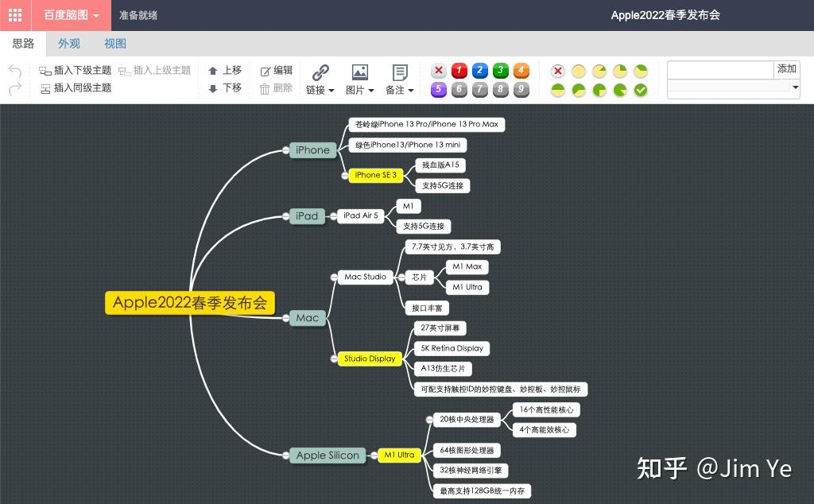Move node up with 上移
The height and width of the screenshot is (504, 814).
225,70
